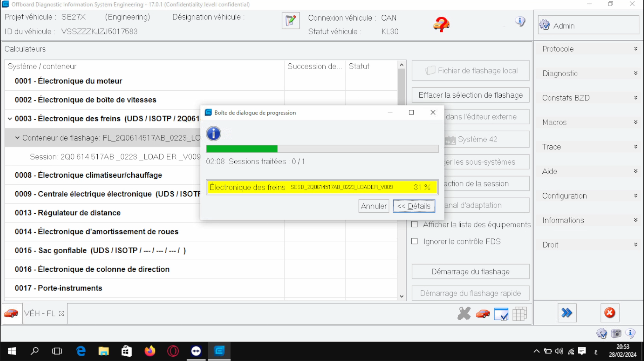Enable Afficher la liste des équipements checkbox

click(x=414, y=224)
